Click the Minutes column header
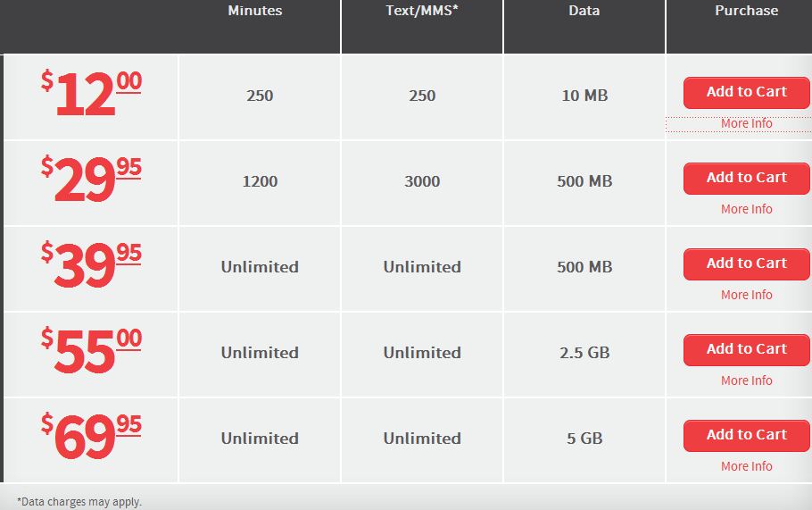812x510 pixels. pos(255,11)
